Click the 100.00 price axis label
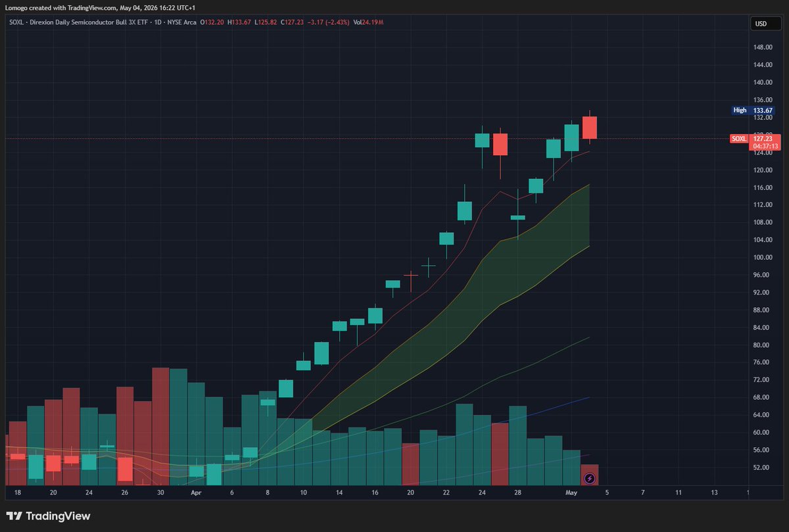The image size is (789, 532). tap(763, 257)
